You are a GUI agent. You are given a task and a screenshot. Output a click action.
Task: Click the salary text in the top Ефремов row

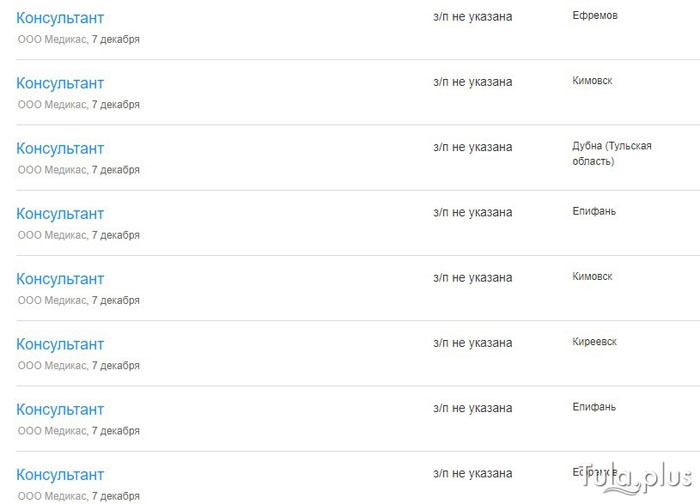pos(472,17)
